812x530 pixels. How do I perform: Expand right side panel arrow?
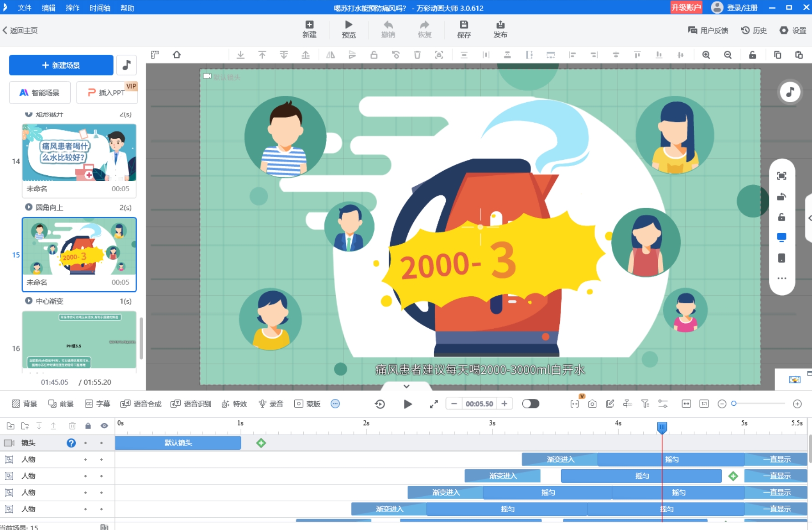[809, 218]
